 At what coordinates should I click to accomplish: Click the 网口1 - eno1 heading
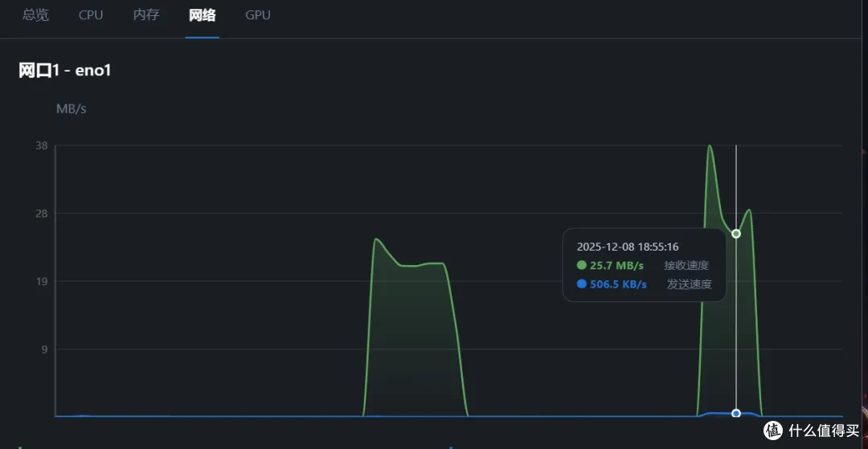click(x=65, y=71)
